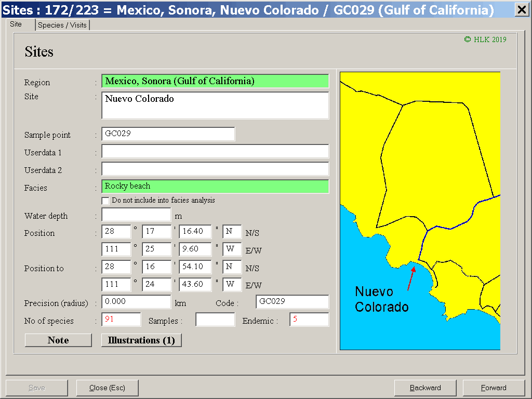Select the Site tab

pos(16,24)
